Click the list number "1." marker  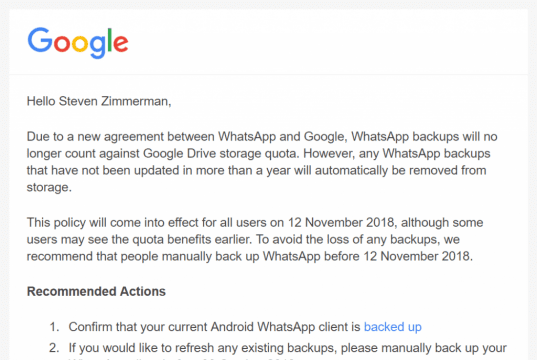tap(54, 327)
